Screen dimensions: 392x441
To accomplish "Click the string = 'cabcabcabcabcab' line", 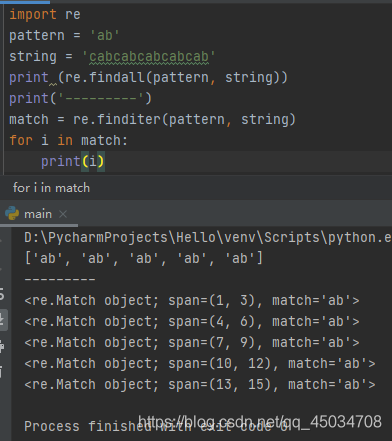I will (112, 56).
